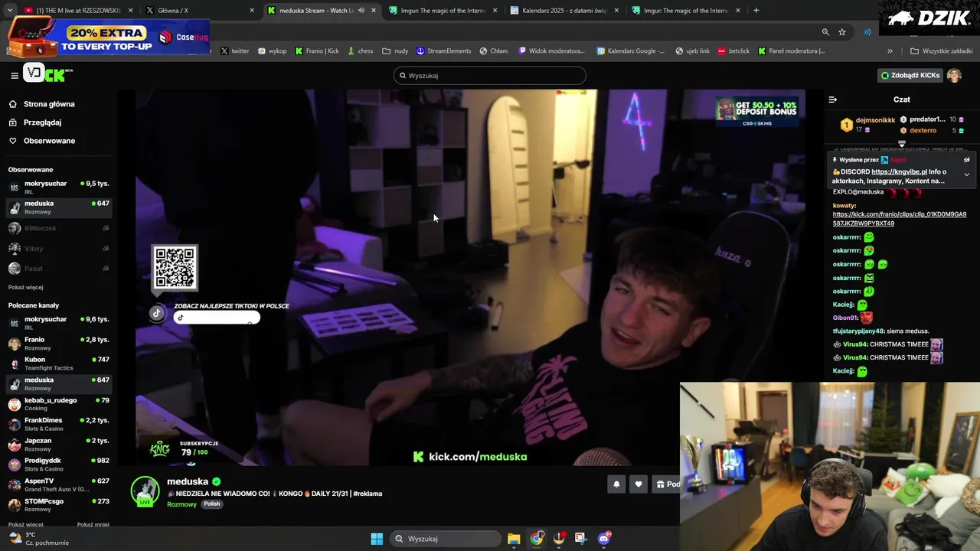Toggle the heart follow button

click(x=639, y=484)
